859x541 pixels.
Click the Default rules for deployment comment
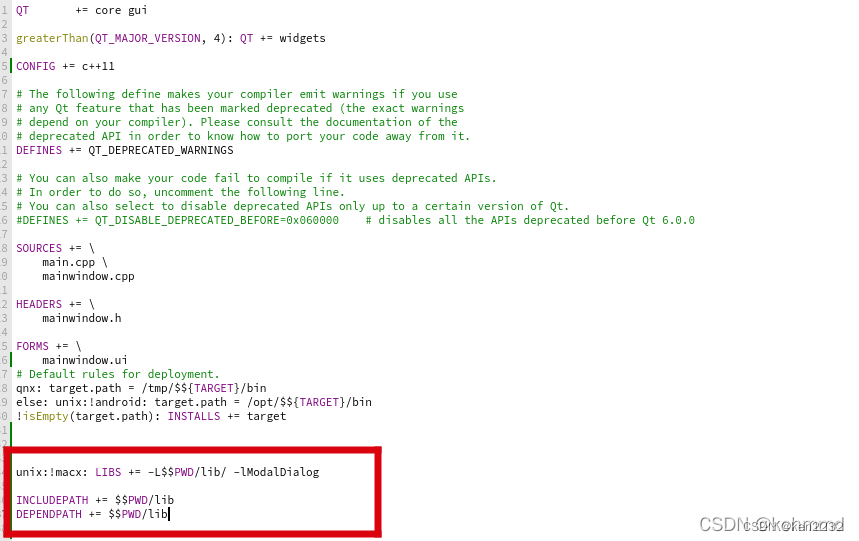(118, 374)
